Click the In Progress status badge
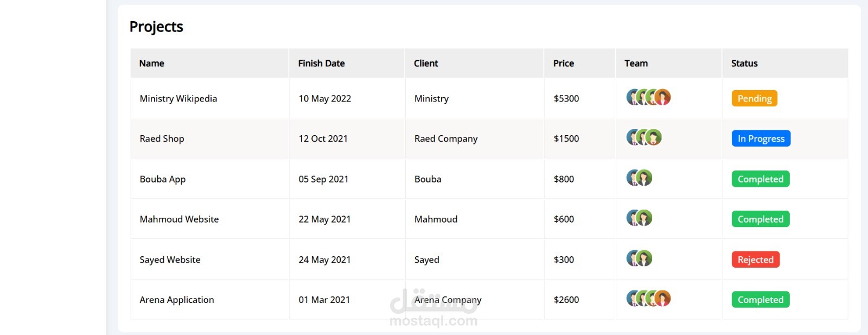 pos(761,138)
